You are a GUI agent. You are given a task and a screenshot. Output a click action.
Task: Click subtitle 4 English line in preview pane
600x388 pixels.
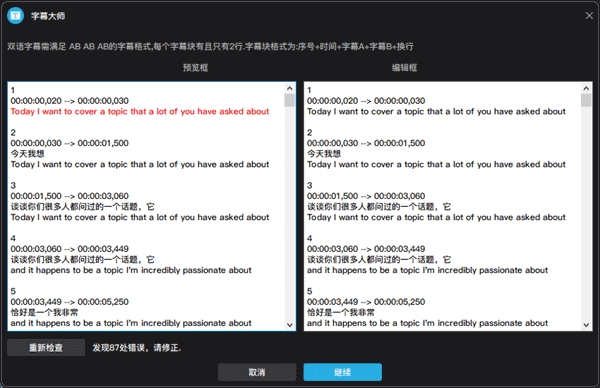(x=131, y=270)
